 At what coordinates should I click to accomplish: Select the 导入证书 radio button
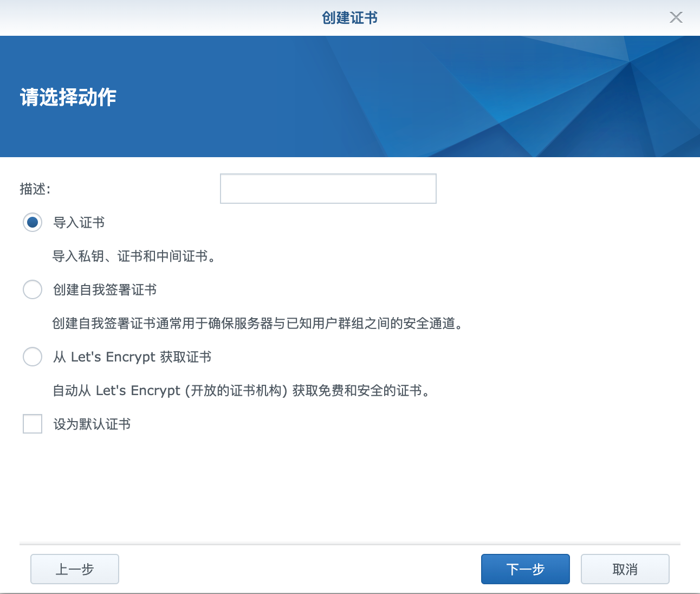[x=32, y=222]
